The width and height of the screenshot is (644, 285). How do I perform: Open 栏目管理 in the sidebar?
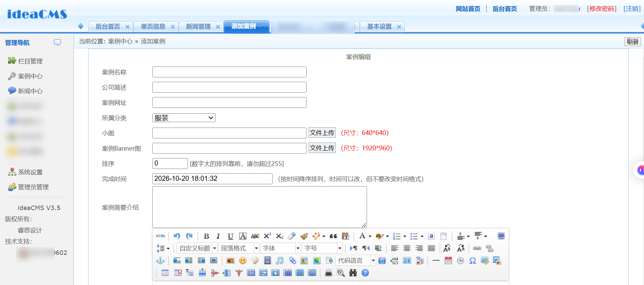[30, 61]
